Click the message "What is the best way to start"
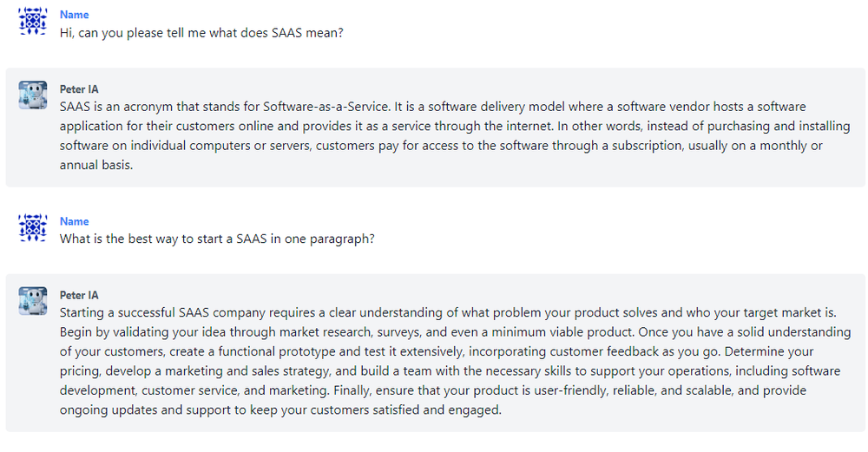The width and height of the screenshot is (868, 452). tap(217, 239)
